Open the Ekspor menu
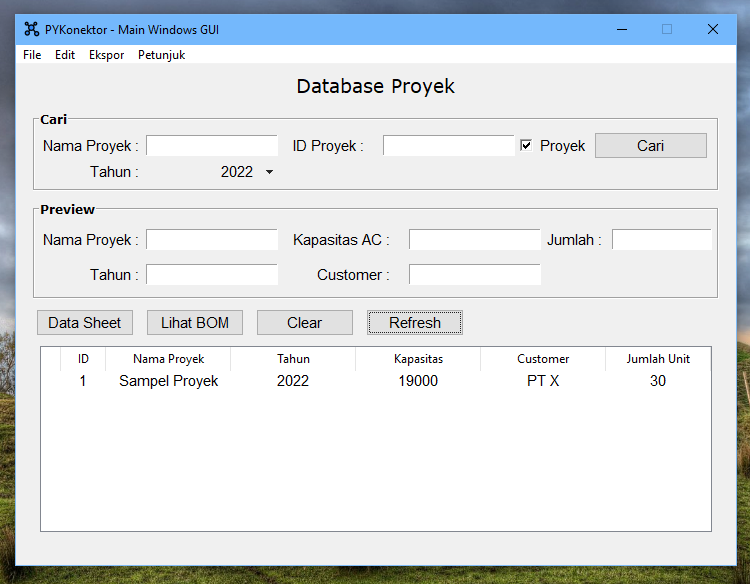 coord(106,55)
